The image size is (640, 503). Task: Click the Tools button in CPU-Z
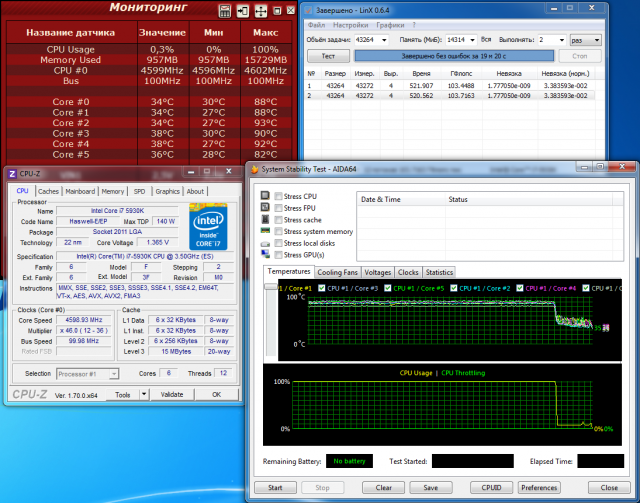point(122,394)
